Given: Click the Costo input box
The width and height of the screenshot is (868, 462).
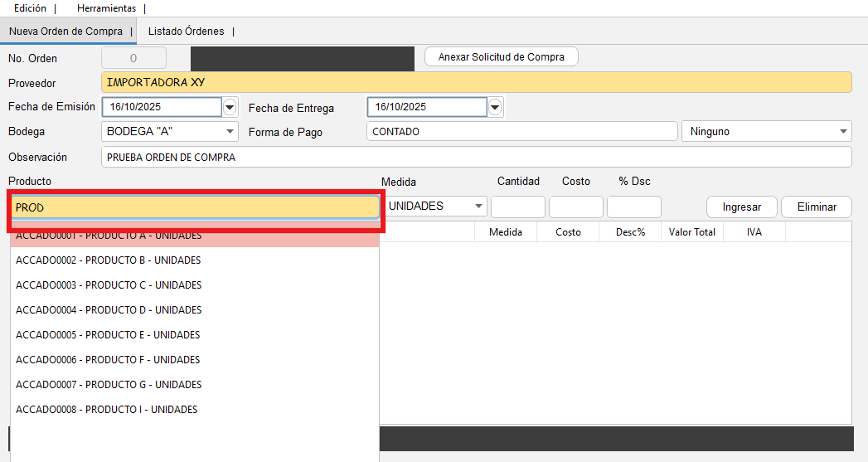Looking at the screenshot, I should 576,207.
